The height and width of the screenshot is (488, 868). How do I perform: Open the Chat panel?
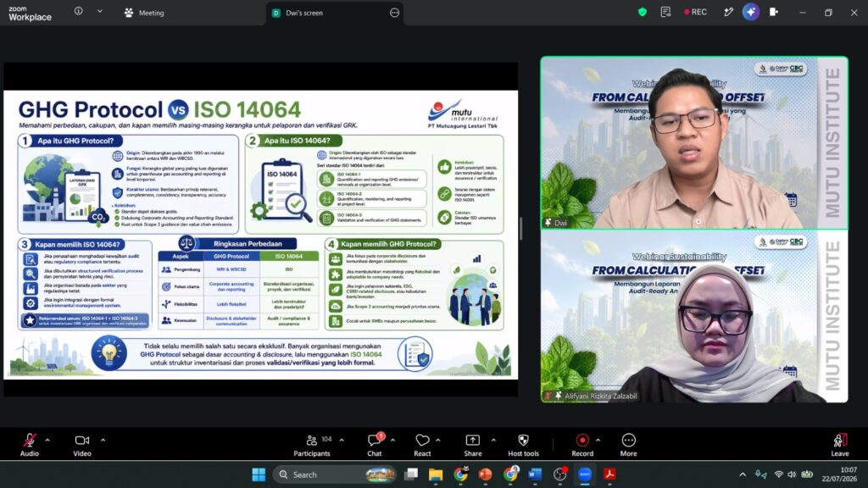pos(375,444)
